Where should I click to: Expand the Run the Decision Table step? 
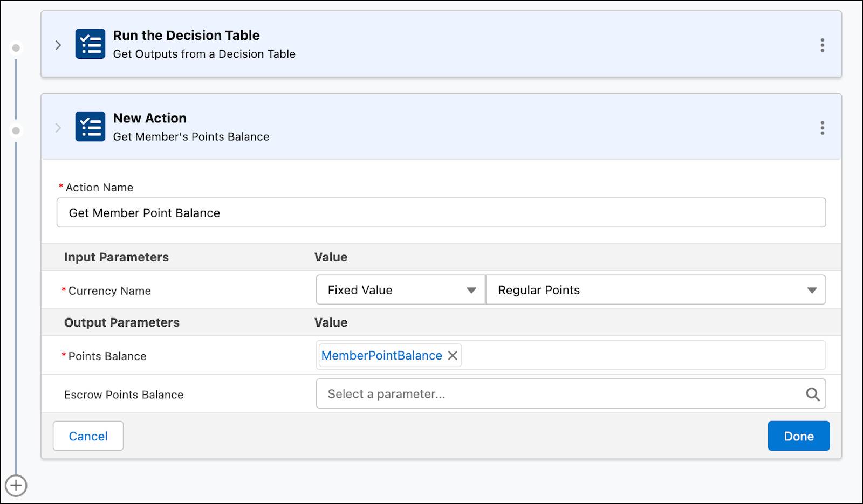click(58, 45)
